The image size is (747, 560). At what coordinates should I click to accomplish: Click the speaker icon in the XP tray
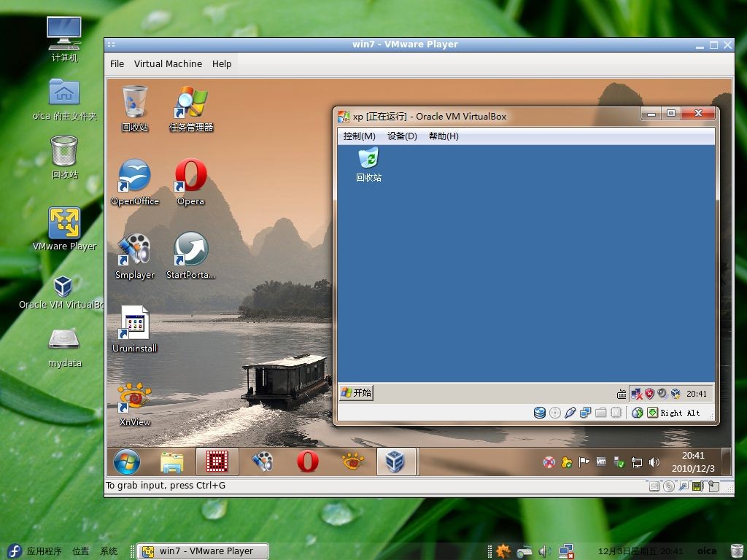662,393
